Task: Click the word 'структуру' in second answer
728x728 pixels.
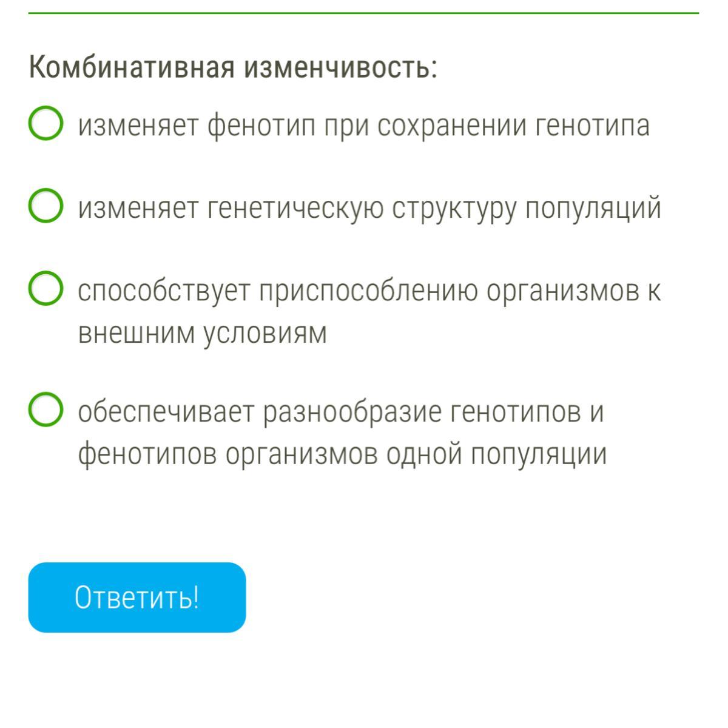Action: [x=454, y=209]
